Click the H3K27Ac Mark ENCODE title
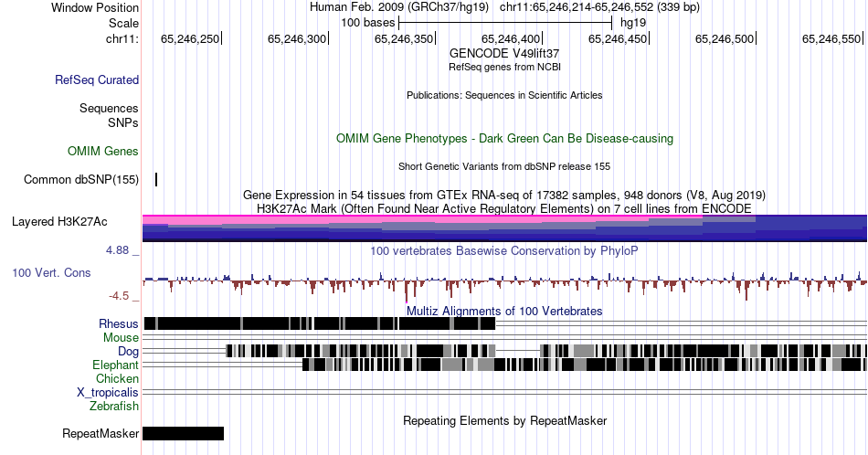 [504, 208]
